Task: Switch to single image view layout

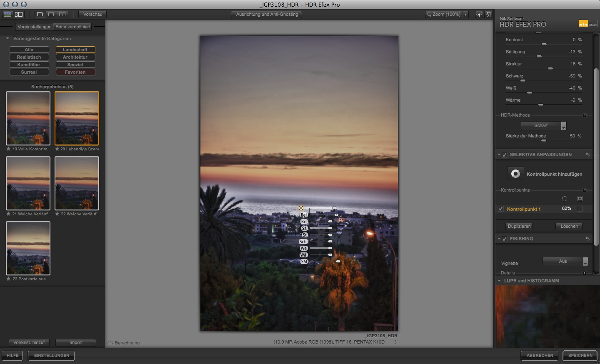Action: 40,14
